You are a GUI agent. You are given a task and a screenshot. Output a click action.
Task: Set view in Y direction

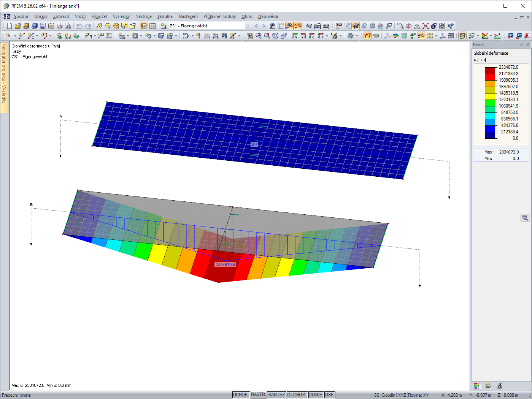click(303, 36)
